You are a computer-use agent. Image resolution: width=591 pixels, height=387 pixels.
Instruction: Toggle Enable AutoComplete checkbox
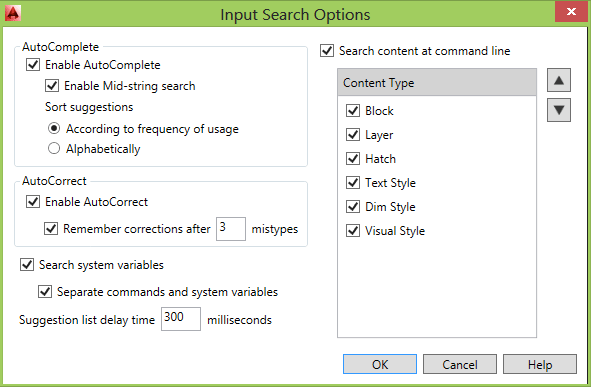pos(33,64)
